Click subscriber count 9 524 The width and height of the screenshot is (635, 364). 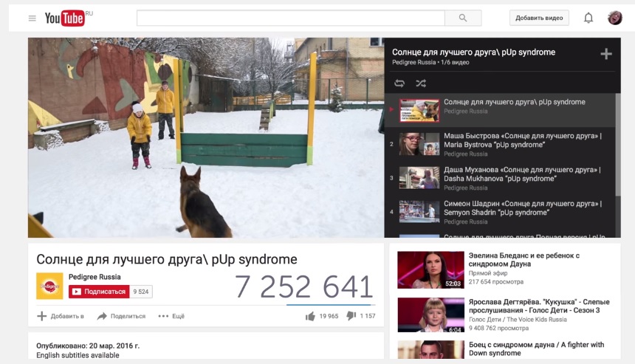141,292
